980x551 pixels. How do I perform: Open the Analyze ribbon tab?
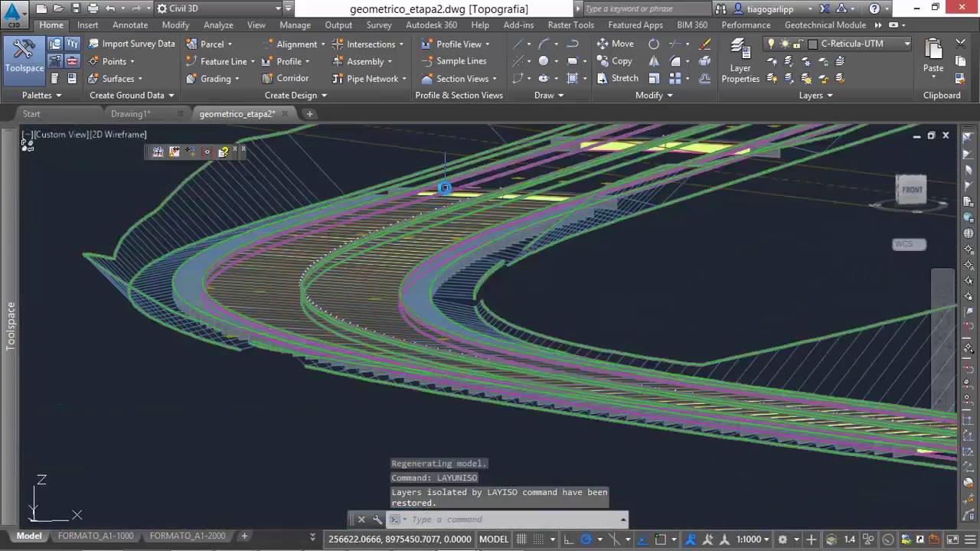(218, 24)
